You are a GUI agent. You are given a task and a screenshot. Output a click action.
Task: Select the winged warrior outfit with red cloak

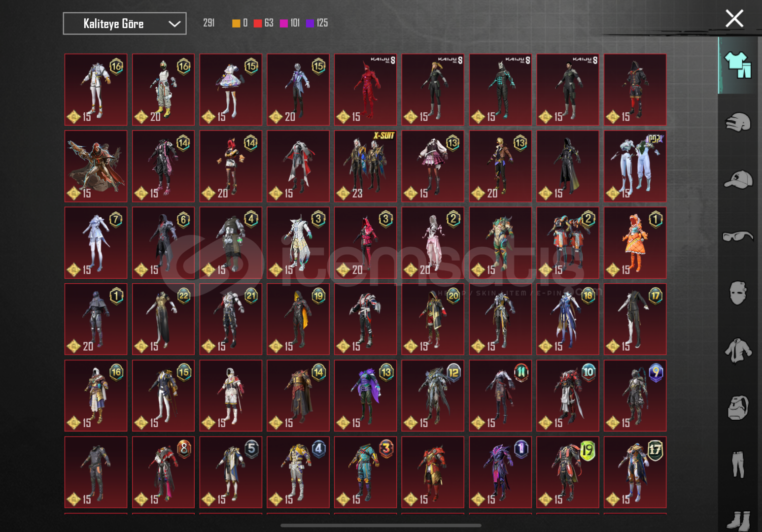pyautogui.click(x=96, y=166)
